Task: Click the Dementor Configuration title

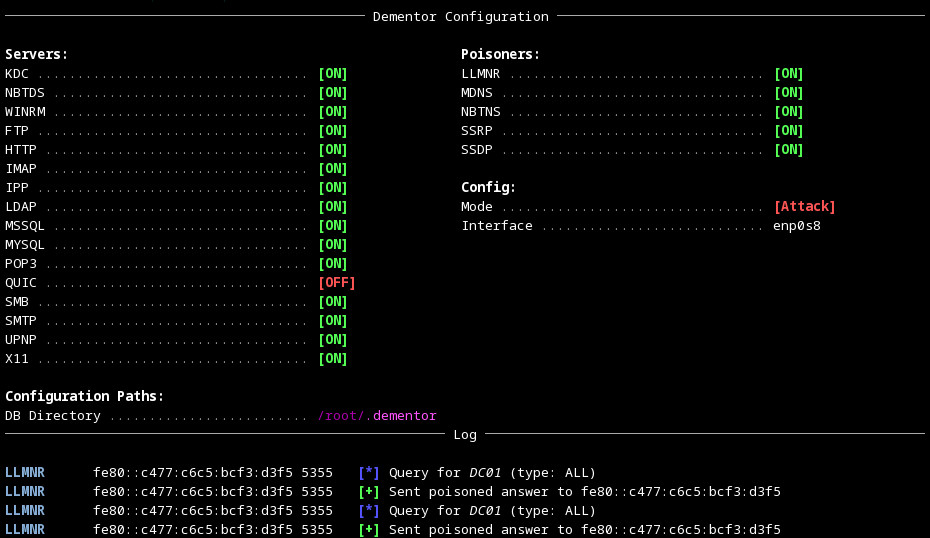Action: click(460, 17)
